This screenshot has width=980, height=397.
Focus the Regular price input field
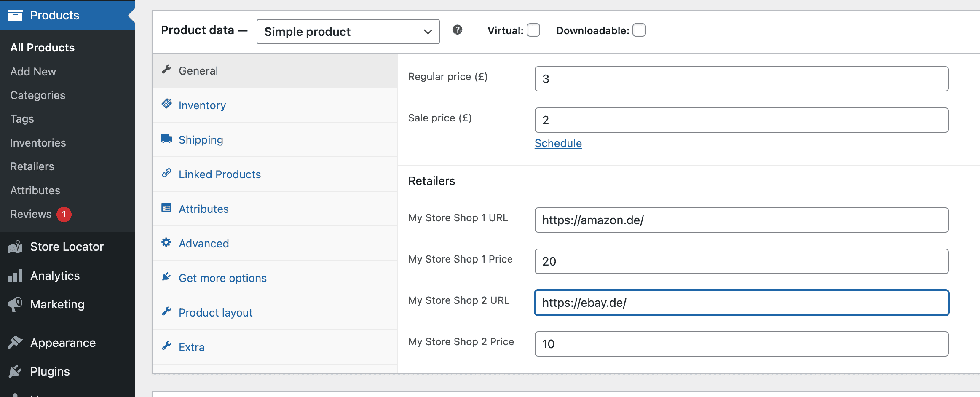tap(742, 79)
